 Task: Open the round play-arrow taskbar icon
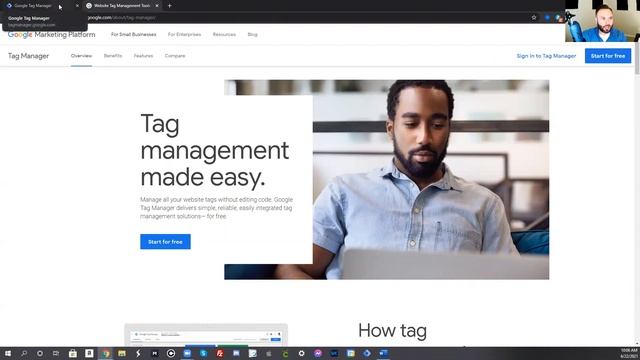coord(171,353)
